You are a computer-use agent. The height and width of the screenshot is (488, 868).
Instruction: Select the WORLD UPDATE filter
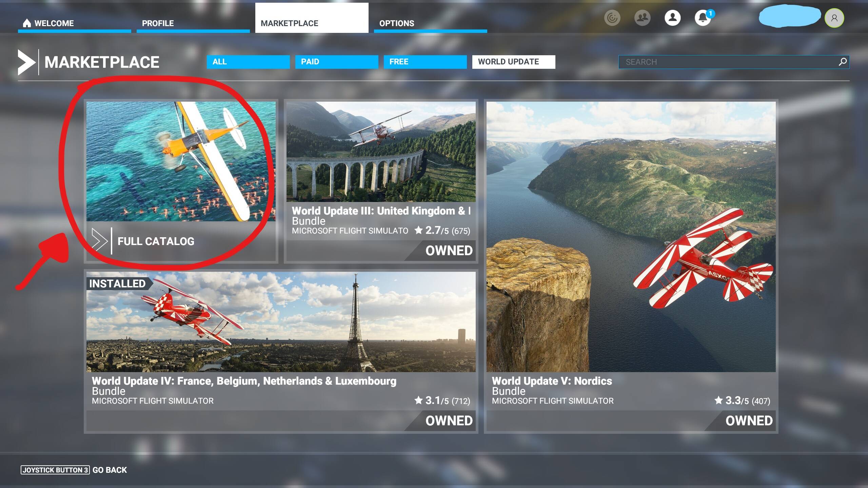tap(513, 62)
